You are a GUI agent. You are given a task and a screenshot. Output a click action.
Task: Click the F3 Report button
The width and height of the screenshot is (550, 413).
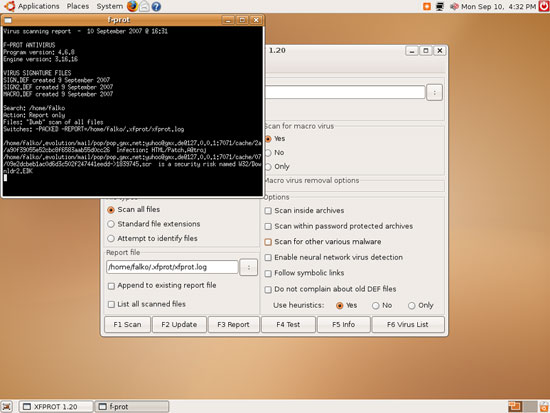click(233, 325)
